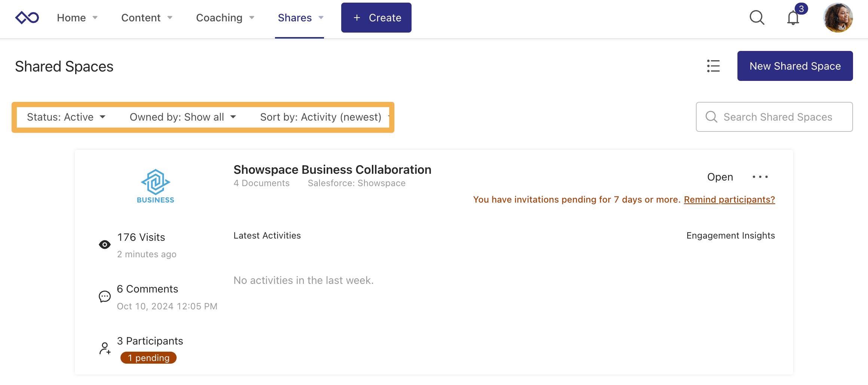Expand the Coaching navigation menu
The image size is (868, 385).
(x=225, y=18)
